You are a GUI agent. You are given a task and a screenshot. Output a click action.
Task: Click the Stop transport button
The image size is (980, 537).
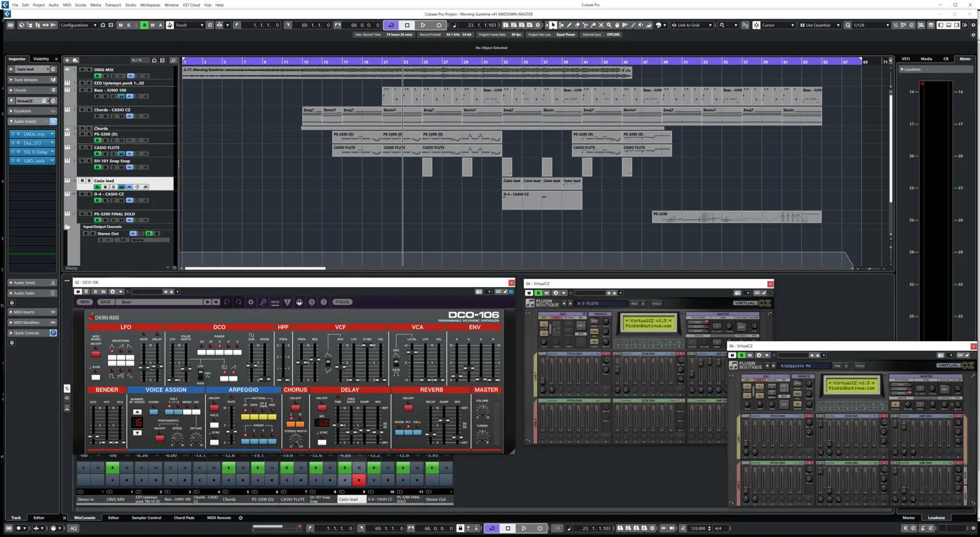click(x=407, y=25)
